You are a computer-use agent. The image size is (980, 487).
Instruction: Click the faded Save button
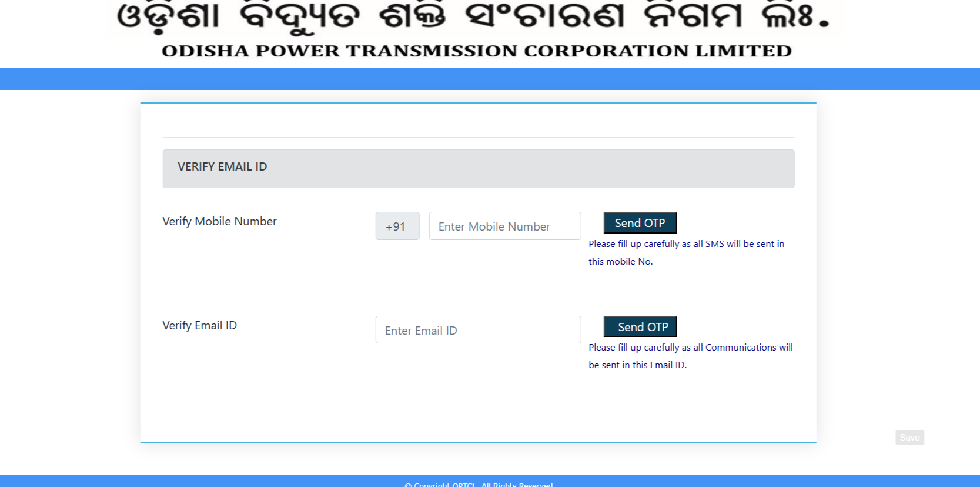(909, 437)
